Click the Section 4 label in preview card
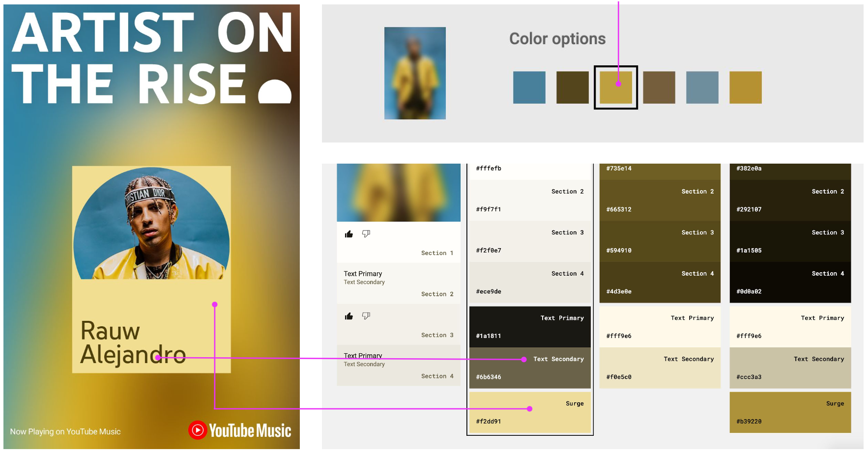Screen dimensions: 868x454 pyautogui.click(x=437, y=376)
